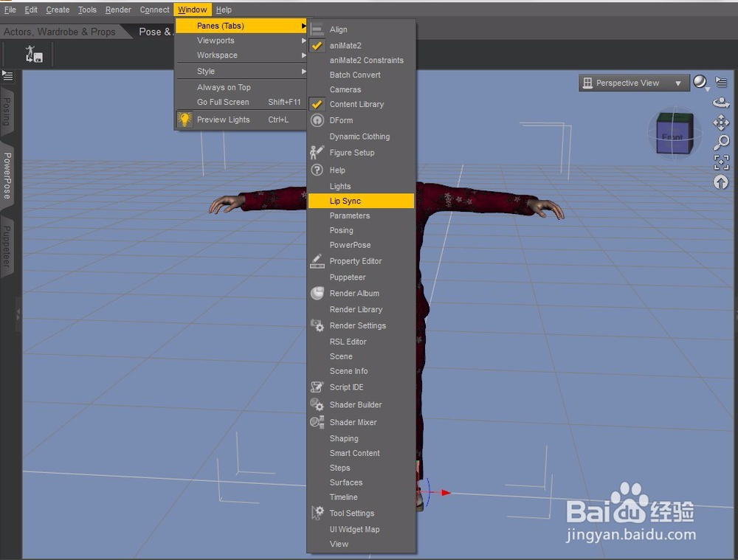Choose Go Full Screen
Image resolution: width=738 pixels, height=560 pixels.
tap(241, 102)
